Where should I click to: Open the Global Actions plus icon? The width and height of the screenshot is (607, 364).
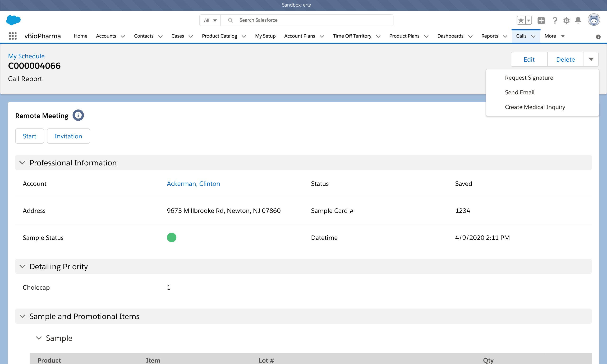click(541, 20)
